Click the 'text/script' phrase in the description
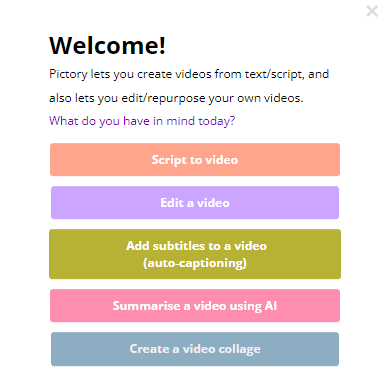391x379 pixels. (274, 74)
